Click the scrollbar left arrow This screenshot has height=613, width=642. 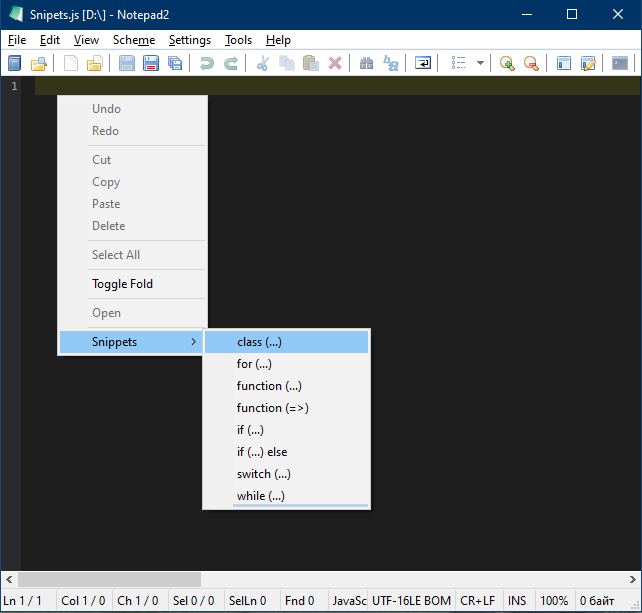tap(9, 579)
